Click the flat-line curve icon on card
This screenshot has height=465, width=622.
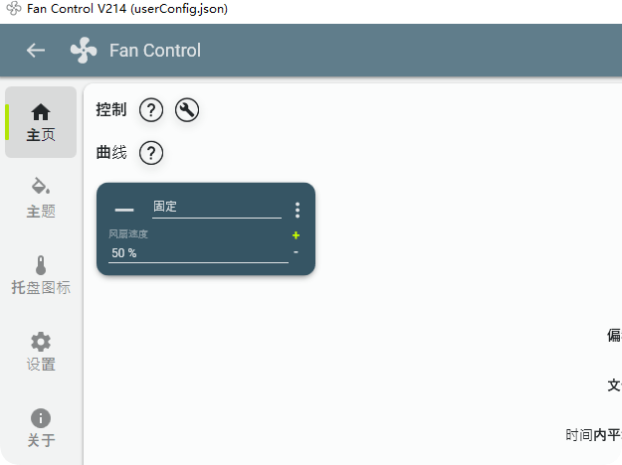(124, 210)
